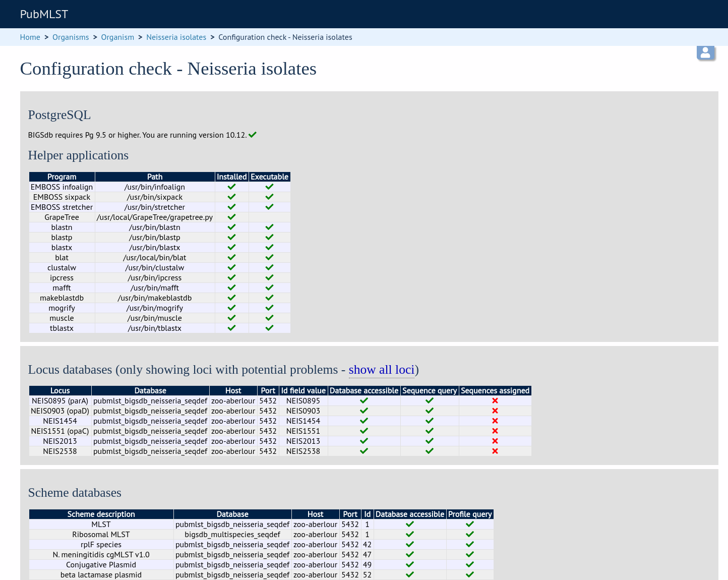Select the NEIS1454 locus cell
Image resolution: width=728 pixels, height=580 pixels.
point(60,421)
